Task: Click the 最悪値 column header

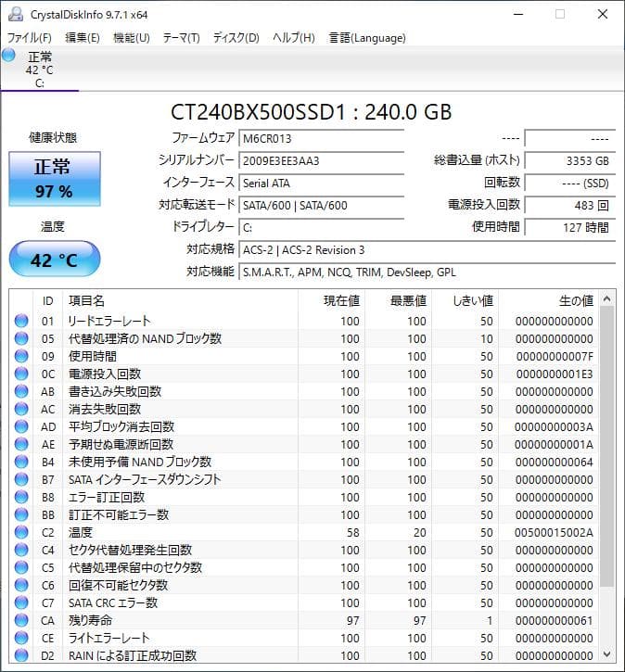Action: [398, 301]
